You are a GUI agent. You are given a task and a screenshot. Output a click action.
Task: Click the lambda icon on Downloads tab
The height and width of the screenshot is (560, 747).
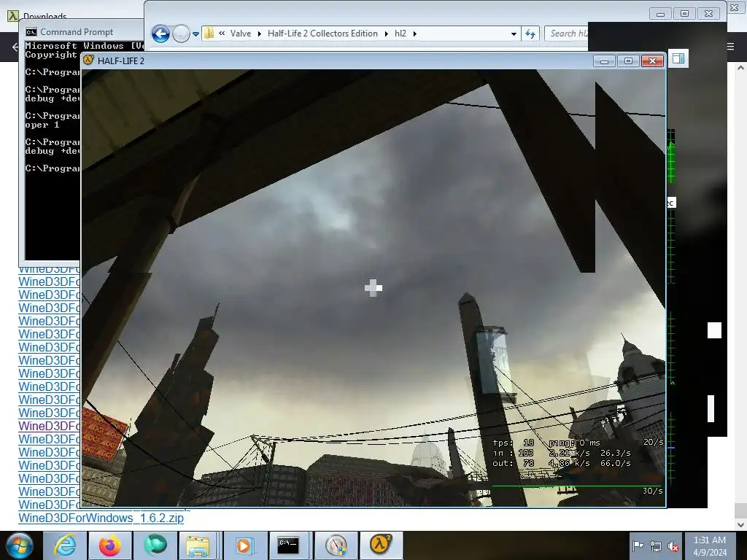click(13, 15)
